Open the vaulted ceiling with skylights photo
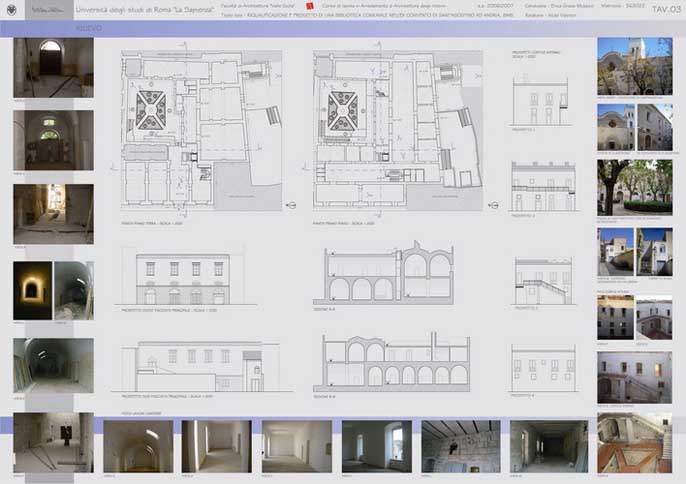 (x=138, y=446)
